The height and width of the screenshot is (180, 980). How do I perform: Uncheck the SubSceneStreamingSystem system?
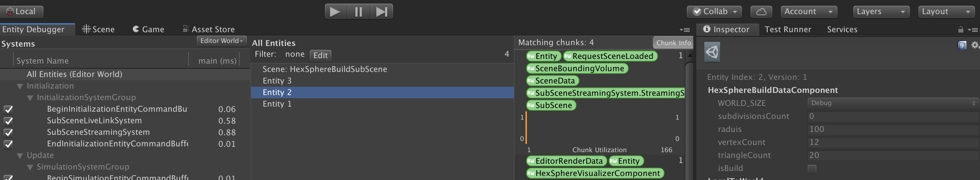[x=8, y=133]
